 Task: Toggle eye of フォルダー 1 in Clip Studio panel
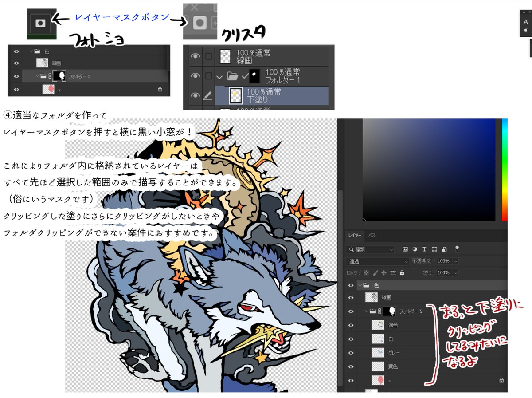195,76
